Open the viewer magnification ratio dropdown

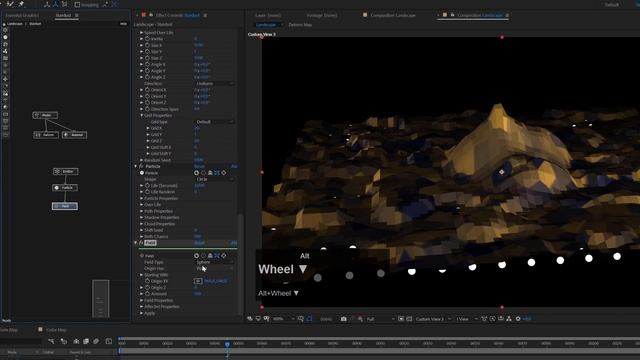point(283,319)
